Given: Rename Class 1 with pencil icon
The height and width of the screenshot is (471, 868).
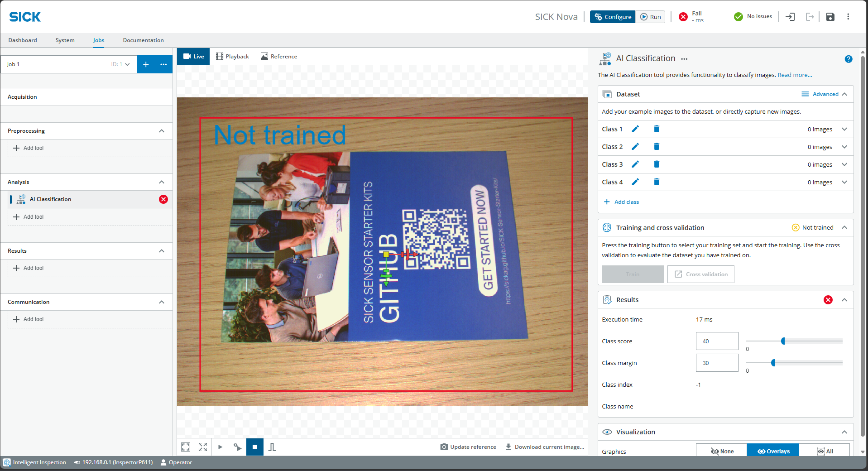Looking at the screenshot, I should [635, 129].
